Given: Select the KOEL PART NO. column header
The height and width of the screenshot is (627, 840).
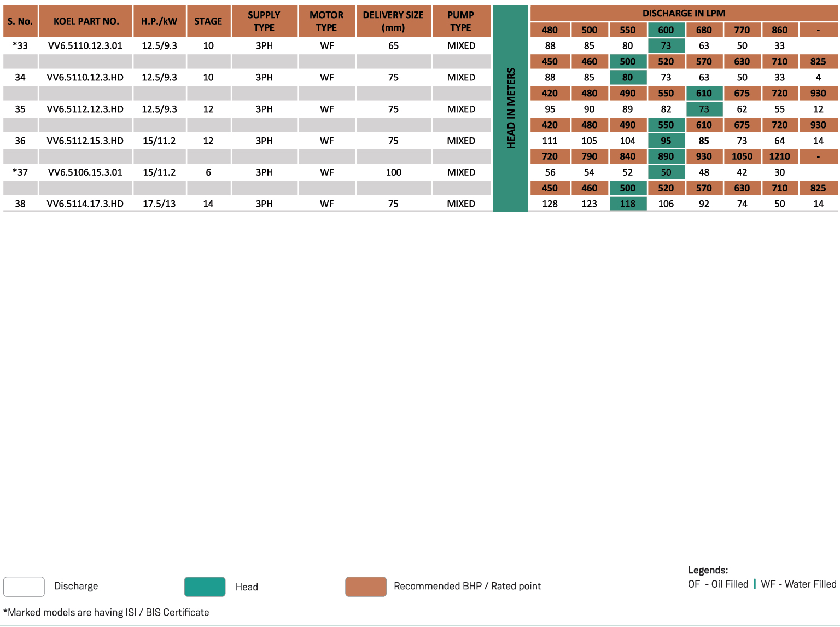Looking at the screenshot, I should click(86, 21).
